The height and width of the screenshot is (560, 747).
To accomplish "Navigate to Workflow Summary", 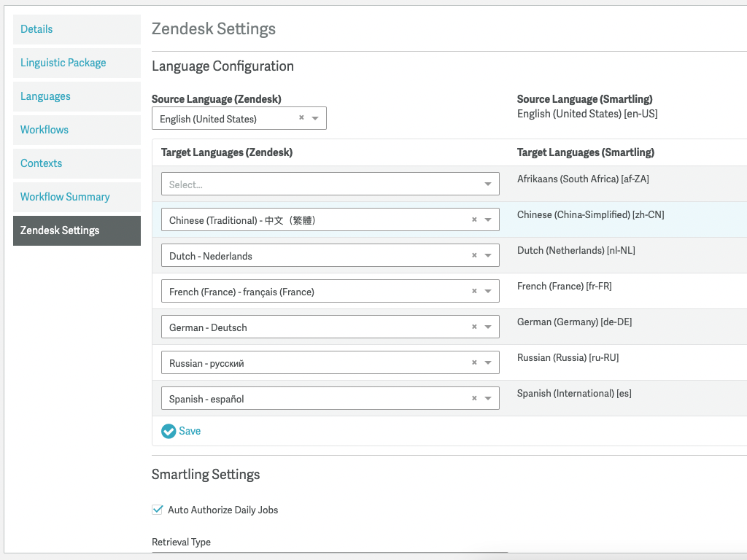I will pos(66,197).
